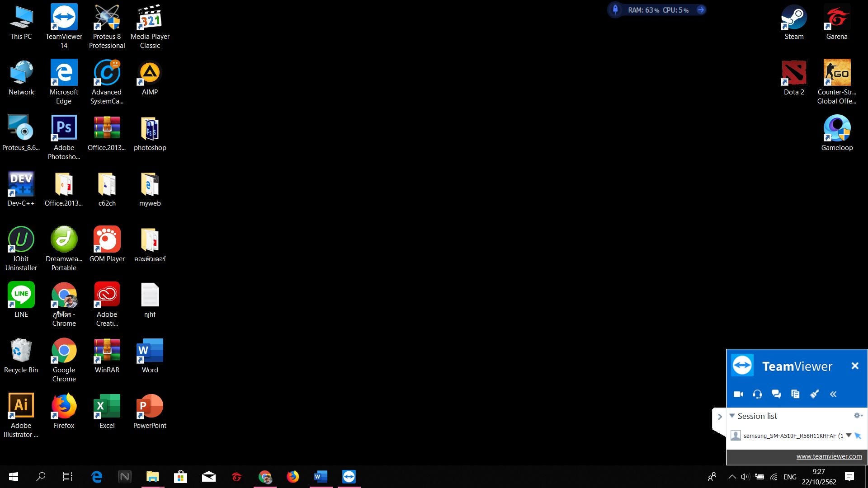Expand the samsung session dropdown arrow
The width and height of the screenshot is (868, 488).
(849, 436)
